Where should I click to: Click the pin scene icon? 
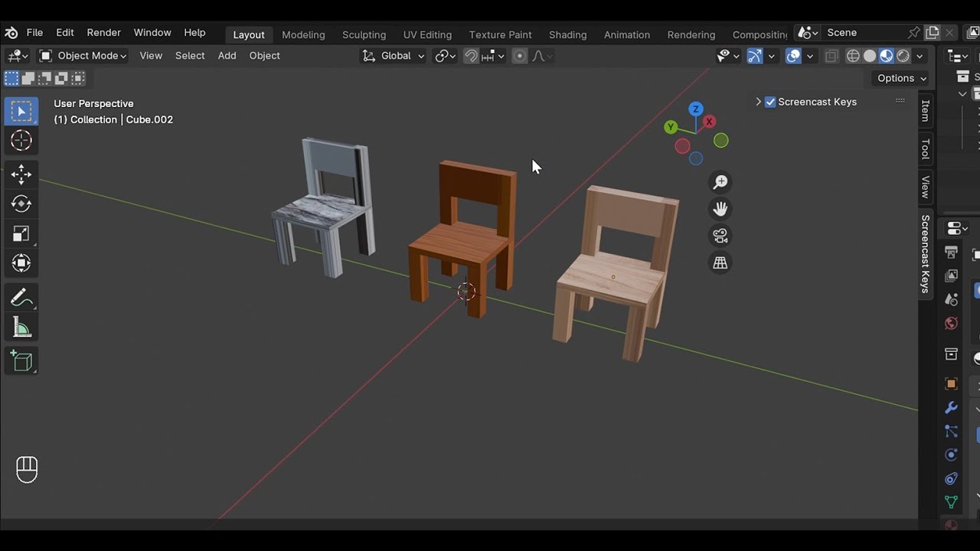point(914,33)
